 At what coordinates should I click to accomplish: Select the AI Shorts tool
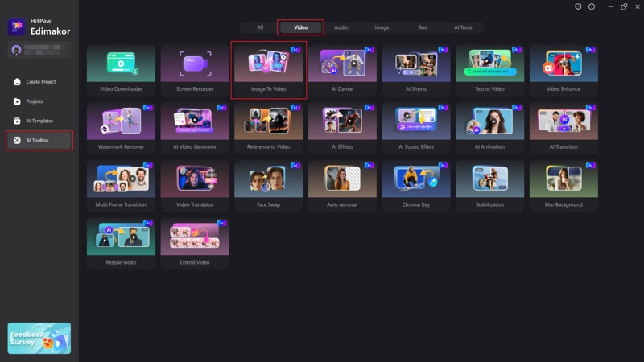pyautogui.click(x=416, y=70)
